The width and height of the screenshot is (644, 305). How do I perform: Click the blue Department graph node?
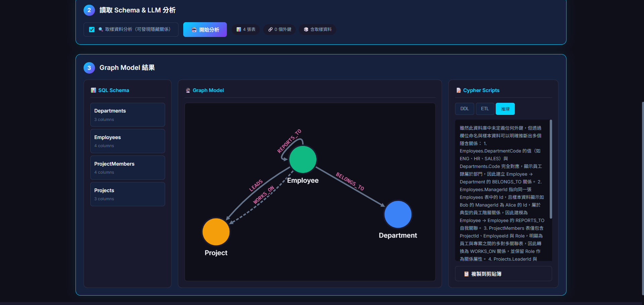pyautogui.click(x=398, y=214)
